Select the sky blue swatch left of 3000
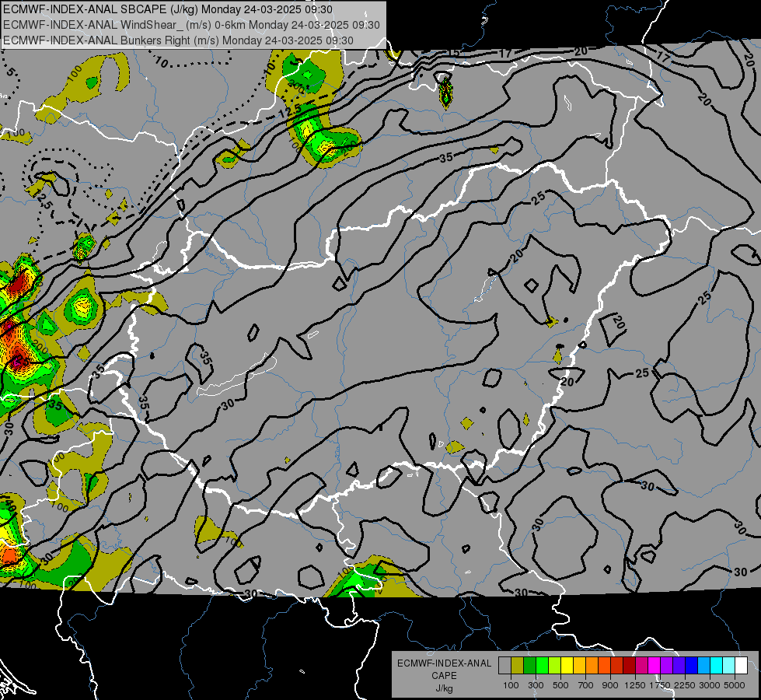Viewport: 761px width, 700px height. [x=704, y=666]
